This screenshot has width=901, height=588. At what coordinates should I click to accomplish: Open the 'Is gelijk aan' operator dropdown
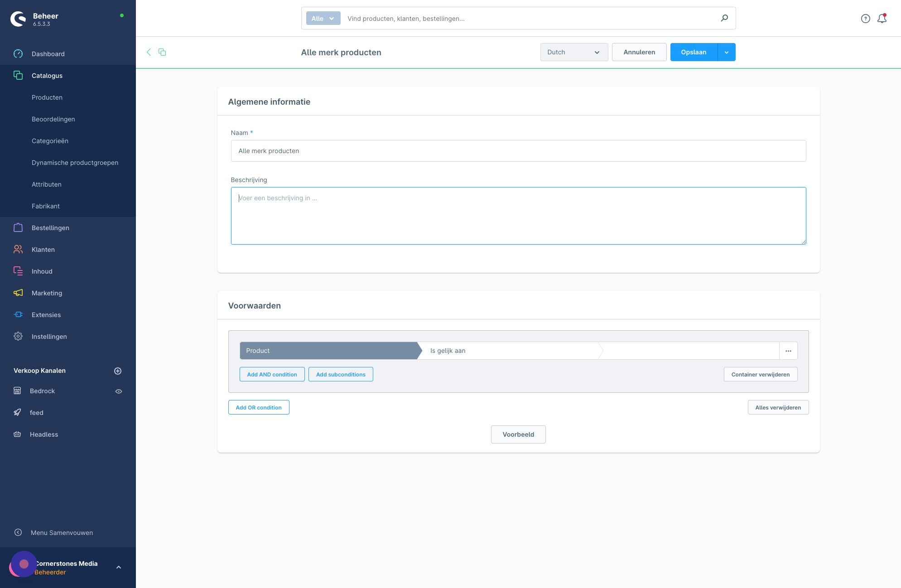pyautogui.click(x=510, y=351)
